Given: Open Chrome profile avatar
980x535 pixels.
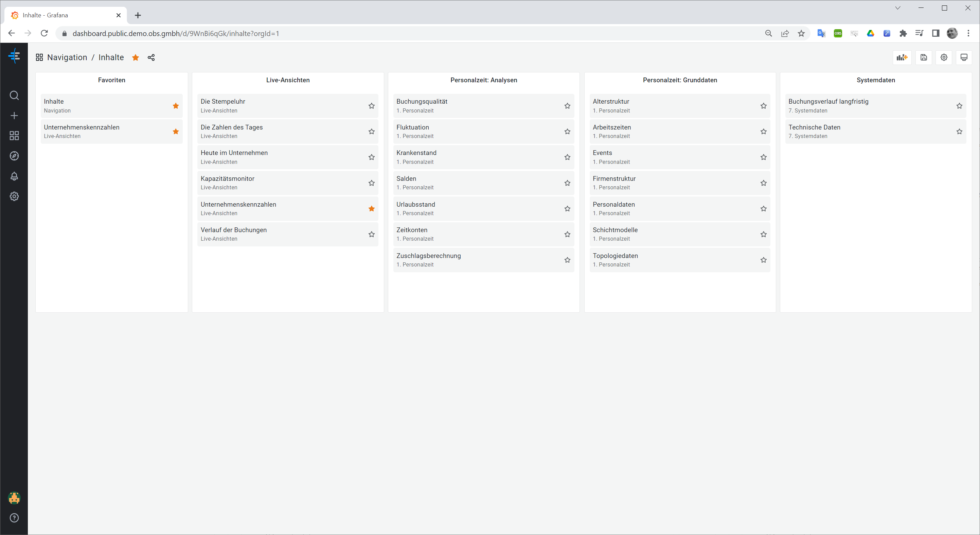Looking at the screenshot, I should tap(952, 34).
